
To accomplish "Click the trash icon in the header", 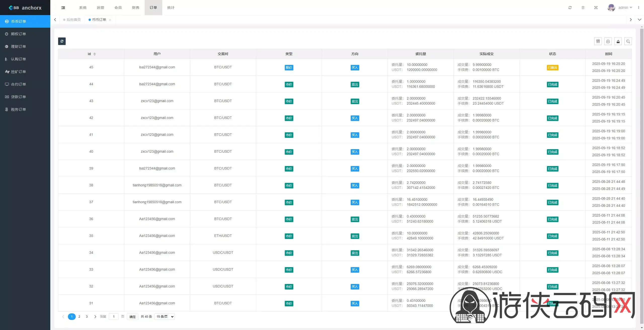I will tap(583, 8).
